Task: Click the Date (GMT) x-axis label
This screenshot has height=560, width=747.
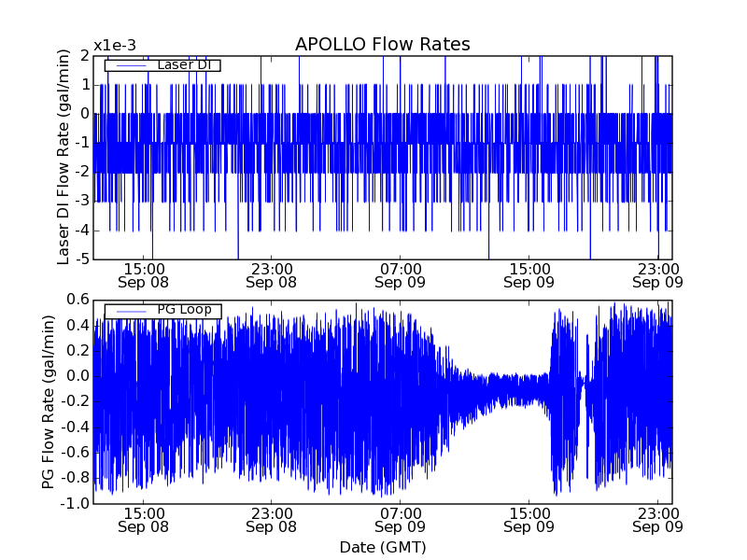Action: [382, 547]
